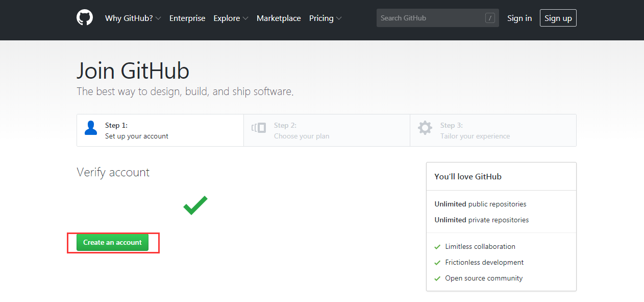
Task: Expand the Why GitHub? dropdown
Action: (x=133, y=18)
